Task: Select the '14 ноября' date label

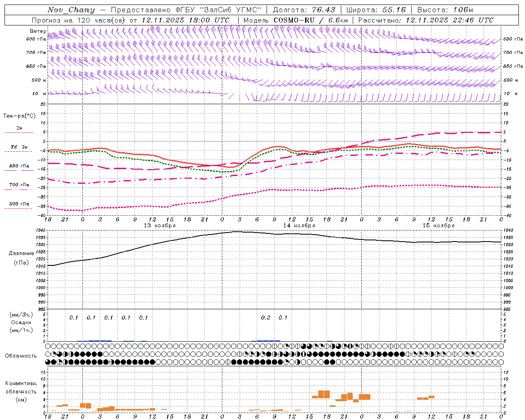Action: pyautogui.click(x=299, y=226)
